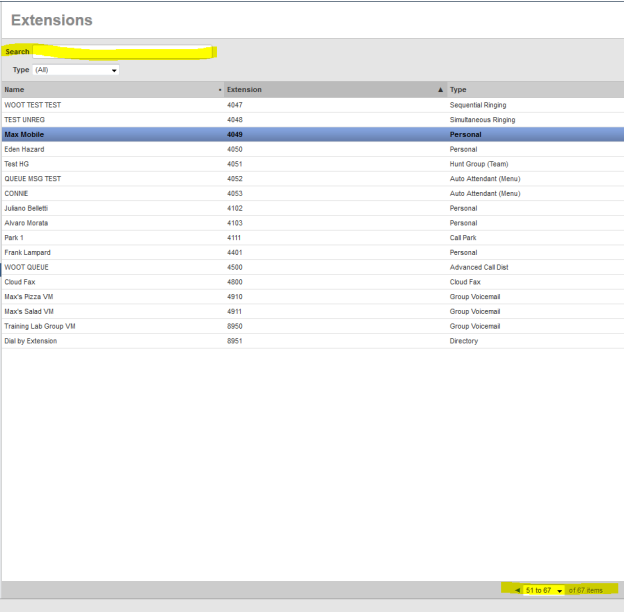Select the Juliano Belletti row

pyautogui.click(x=313, y=208)
